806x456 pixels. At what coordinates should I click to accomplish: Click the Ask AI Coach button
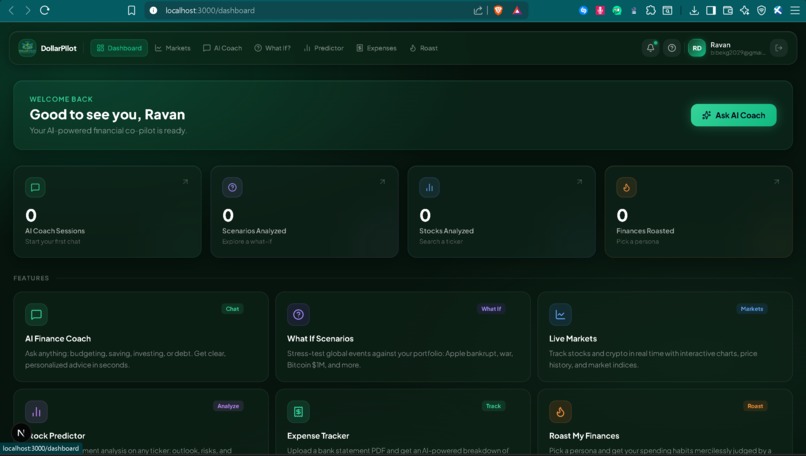point(734,115)
